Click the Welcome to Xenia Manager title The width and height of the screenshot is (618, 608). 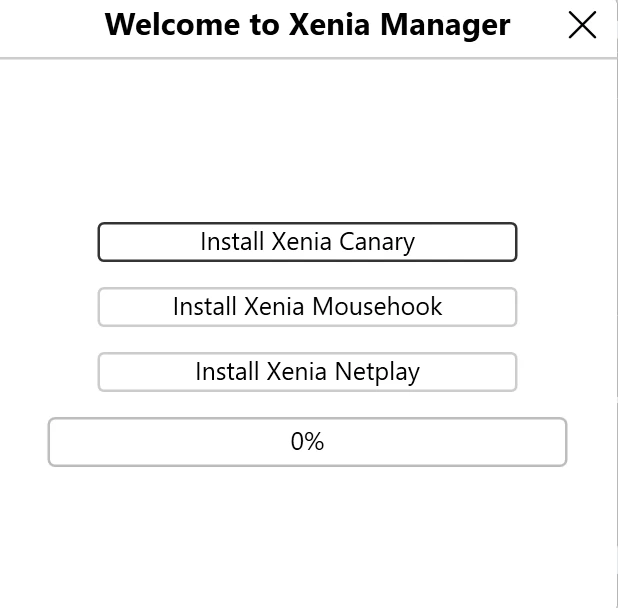coord(307,25)
